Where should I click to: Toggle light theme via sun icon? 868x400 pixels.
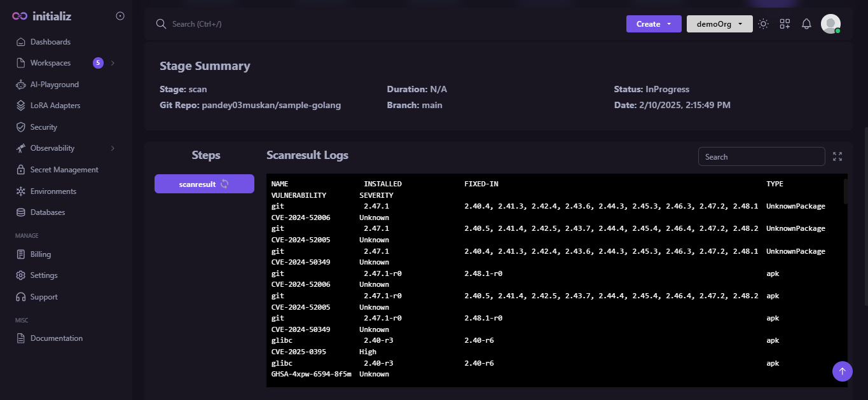tap(764, 24)
